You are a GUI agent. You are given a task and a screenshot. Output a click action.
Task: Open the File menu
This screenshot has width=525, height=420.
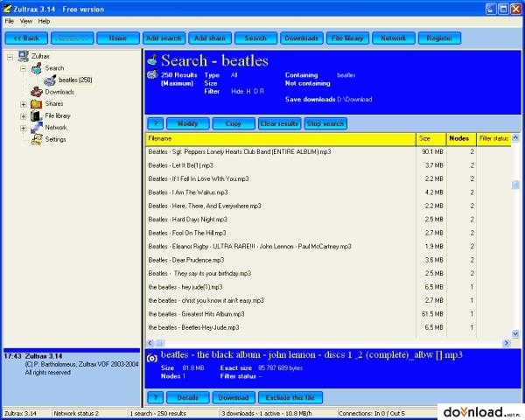point(10,21)
